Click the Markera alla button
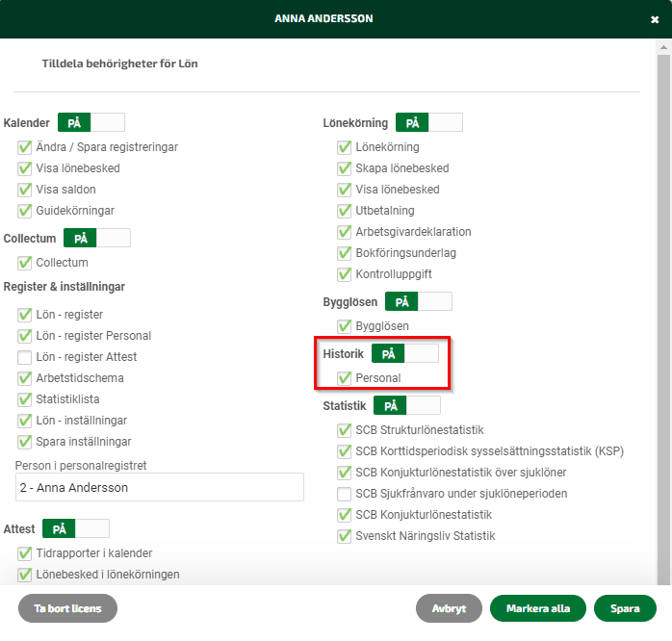Viewport: 672px width, 641px height. pyautogui.click(x=538, y=608)
